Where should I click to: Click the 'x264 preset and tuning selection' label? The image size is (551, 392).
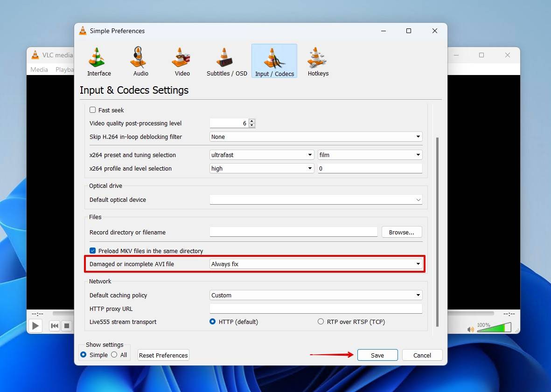(133, 155)
